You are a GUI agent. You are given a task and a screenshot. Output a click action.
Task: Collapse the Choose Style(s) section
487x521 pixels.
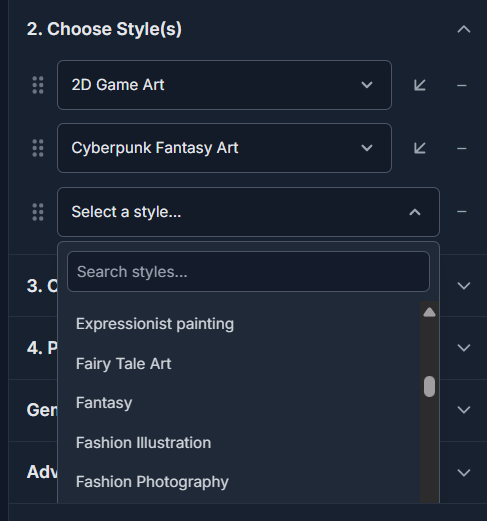tap(464, 29)
